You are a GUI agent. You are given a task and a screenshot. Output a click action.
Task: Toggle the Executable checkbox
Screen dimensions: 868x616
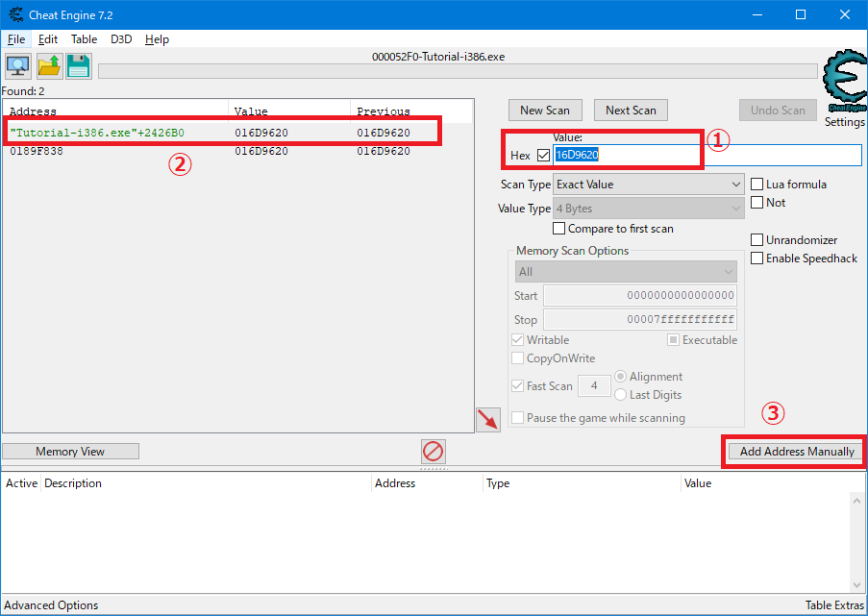[x=673, y=340]
